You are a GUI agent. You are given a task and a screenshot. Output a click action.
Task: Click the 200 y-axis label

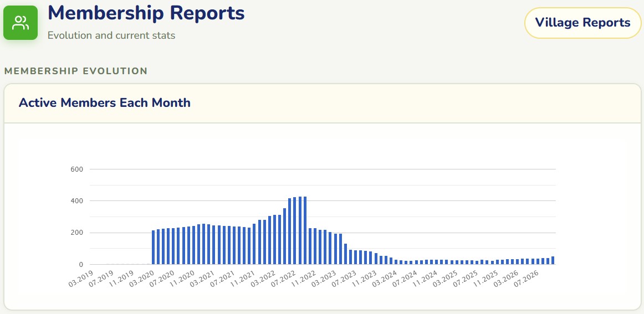pos(77,233)
